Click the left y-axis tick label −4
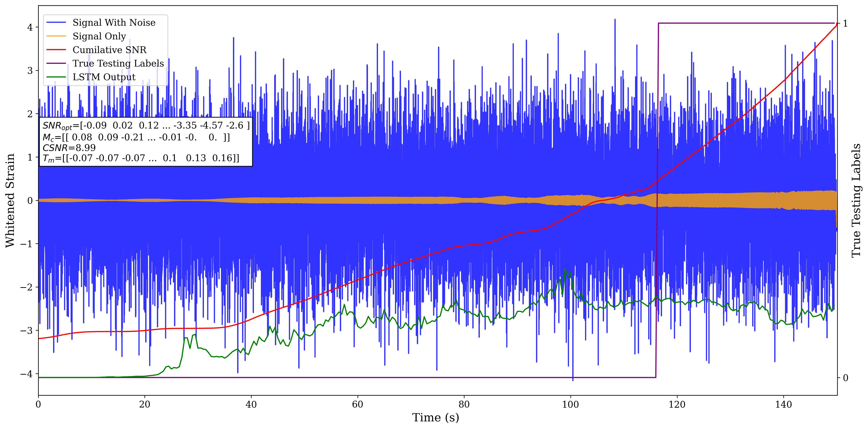The height and width of the screenshot is (429, 868). (x=26, y=374)
